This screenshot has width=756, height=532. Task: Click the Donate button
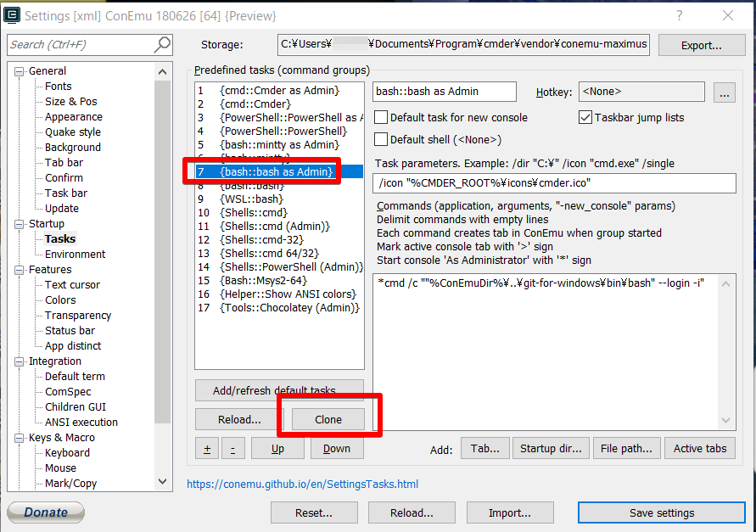click(46, 512)
